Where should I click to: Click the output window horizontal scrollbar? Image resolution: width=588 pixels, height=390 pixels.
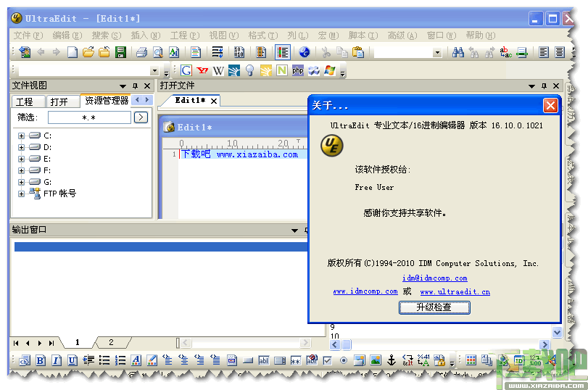(247, 342)
